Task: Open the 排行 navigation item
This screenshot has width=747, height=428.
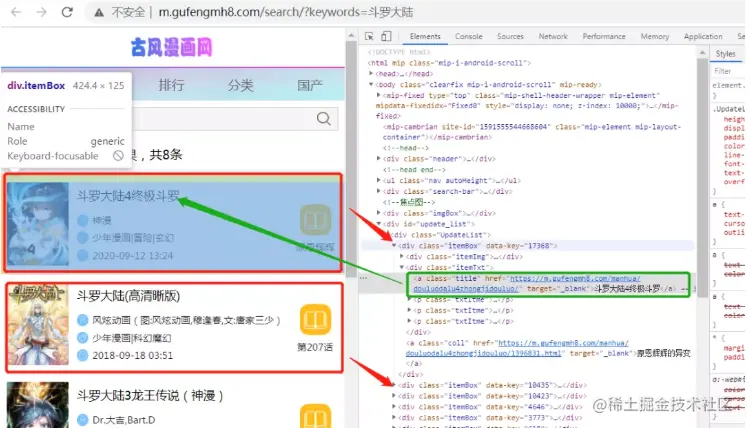Action: 171,85
